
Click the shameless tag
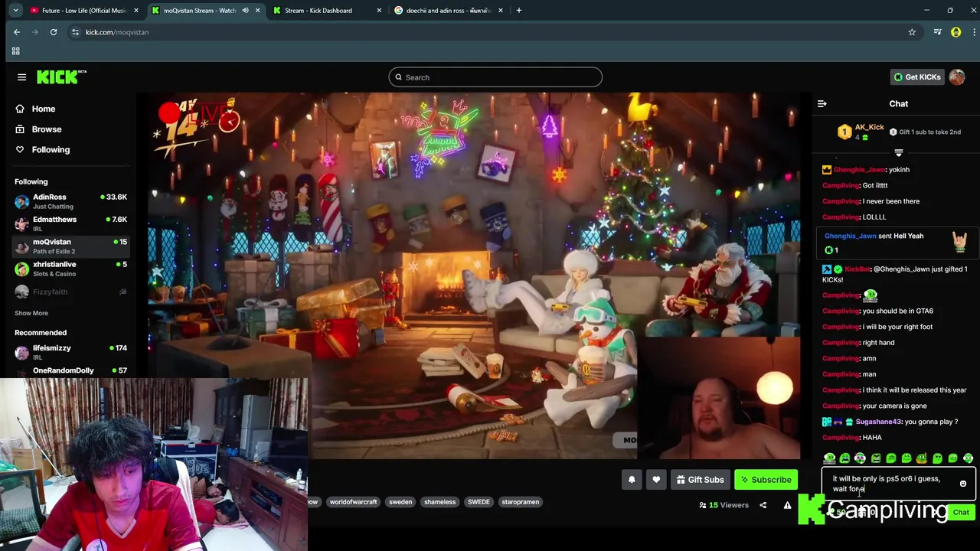439,502
